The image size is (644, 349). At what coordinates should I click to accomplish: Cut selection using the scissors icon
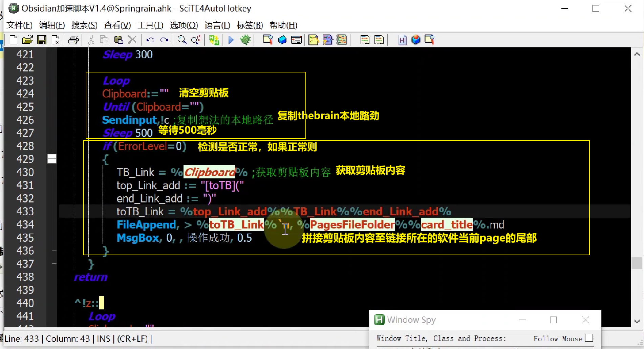pyautogui.click(x=91, y=40)
